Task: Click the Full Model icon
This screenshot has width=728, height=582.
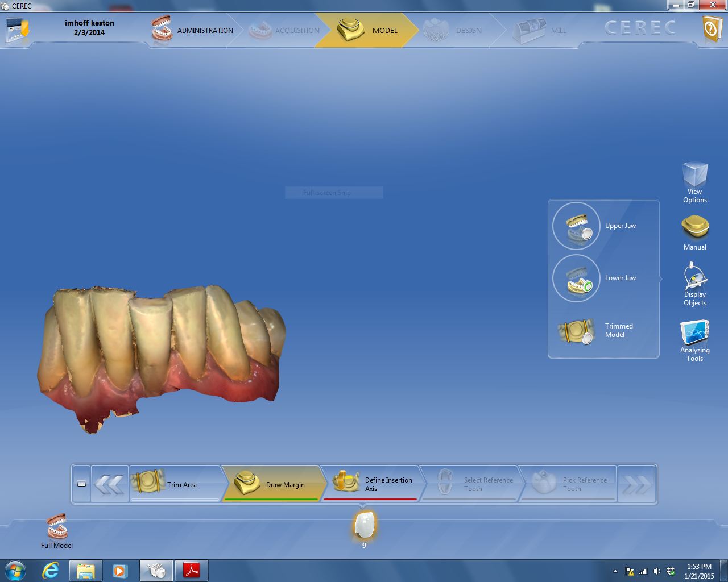Action: pyautogui.click(x=57, y=527)
